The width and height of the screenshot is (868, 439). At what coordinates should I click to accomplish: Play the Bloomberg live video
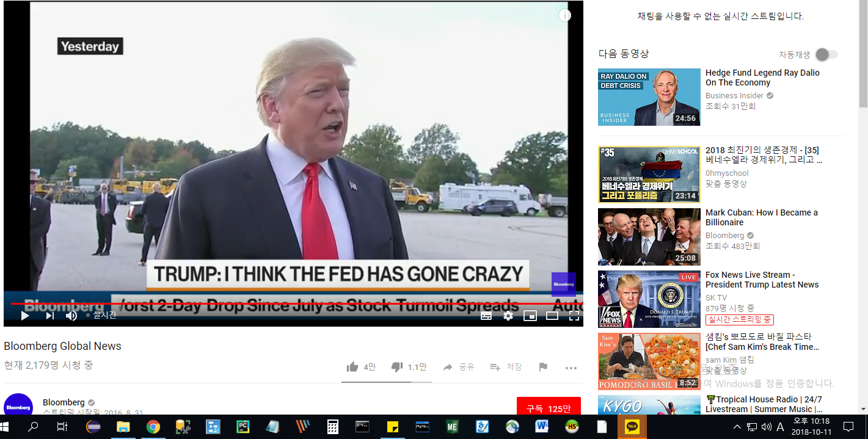(25, 316)
